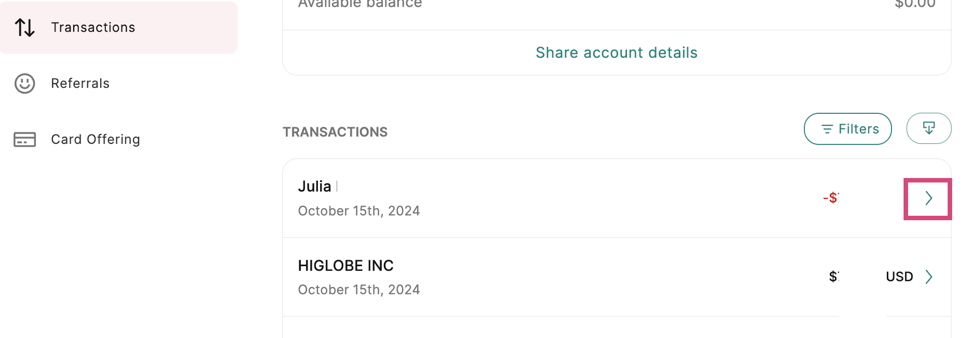Click the black dollar amount for HIGLOBE INC
The height and width of the screenshot is (338, 980).
pos(833,276)
